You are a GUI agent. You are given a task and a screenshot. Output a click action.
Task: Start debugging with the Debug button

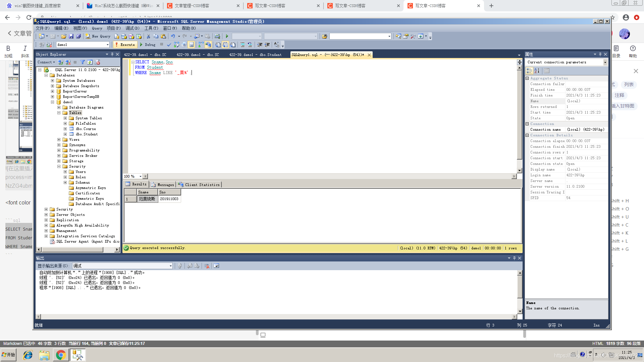tap(148, 45)
